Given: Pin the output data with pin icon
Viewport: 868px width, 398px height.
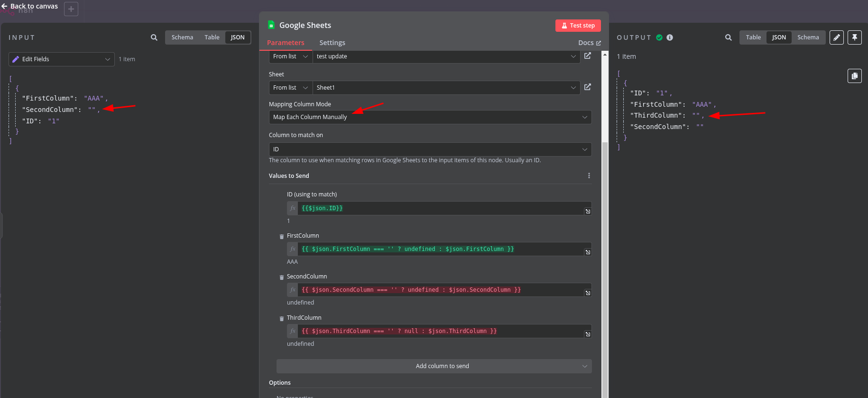Looking at the screenshot, I should click(x=855, y=37).
